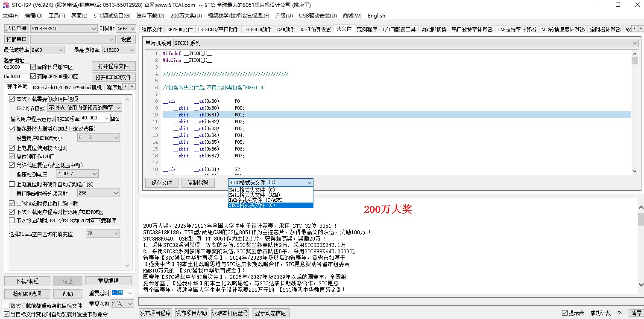
Task: Open STC调试接口(G) menu
Action: click(x=112, y=16)
